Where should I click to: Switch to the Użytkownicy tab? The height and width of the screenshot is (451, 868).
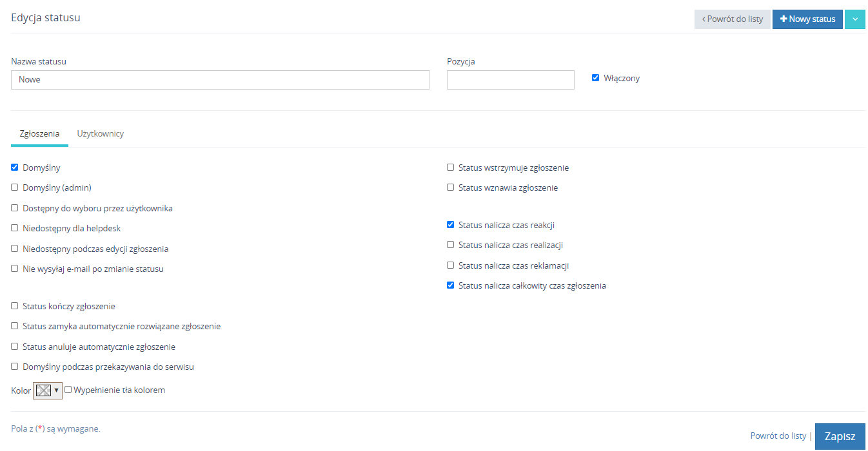point(101,134)
